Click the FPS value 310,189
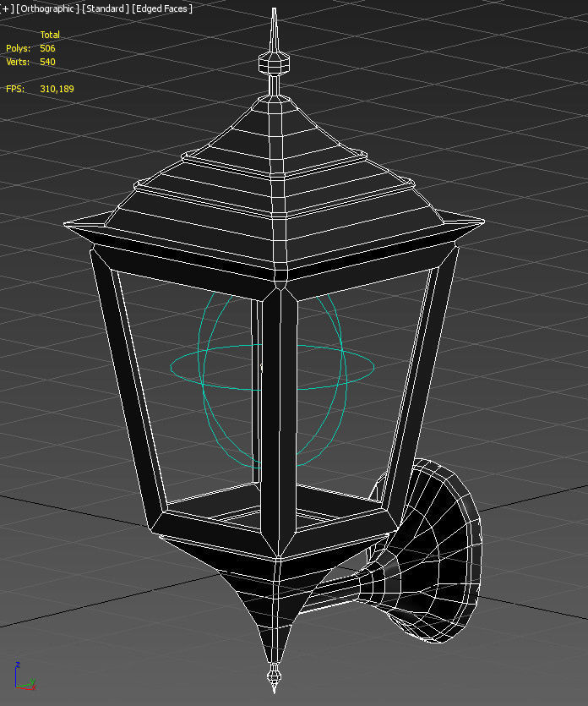Image resolution: width=588 pixels, height=706 pixels. click(57, 89)
